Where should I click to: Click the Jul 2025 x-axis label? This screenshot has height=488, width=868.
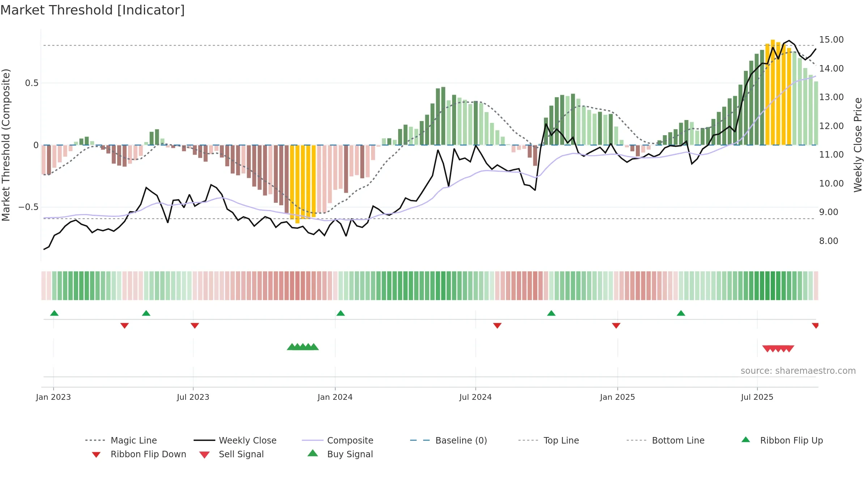(x=757, y=397)
